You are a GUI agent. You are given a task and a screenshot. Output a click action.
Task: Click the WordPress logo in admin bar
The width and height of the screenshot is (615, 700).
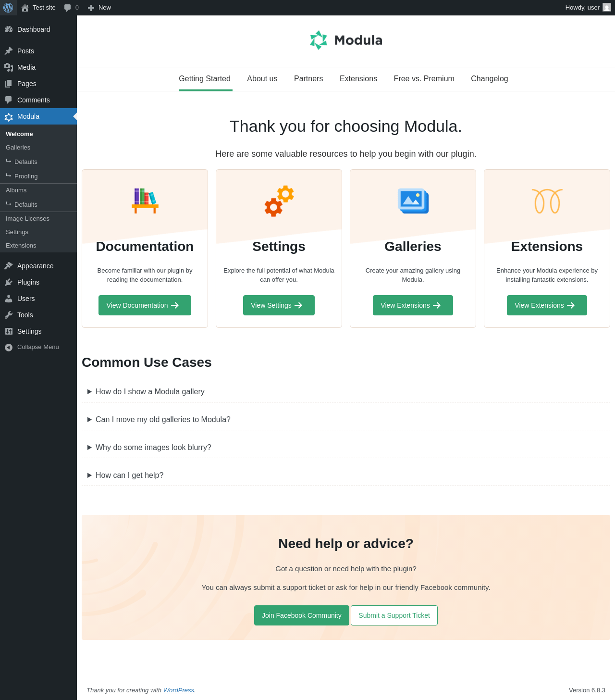pos(8,8)
